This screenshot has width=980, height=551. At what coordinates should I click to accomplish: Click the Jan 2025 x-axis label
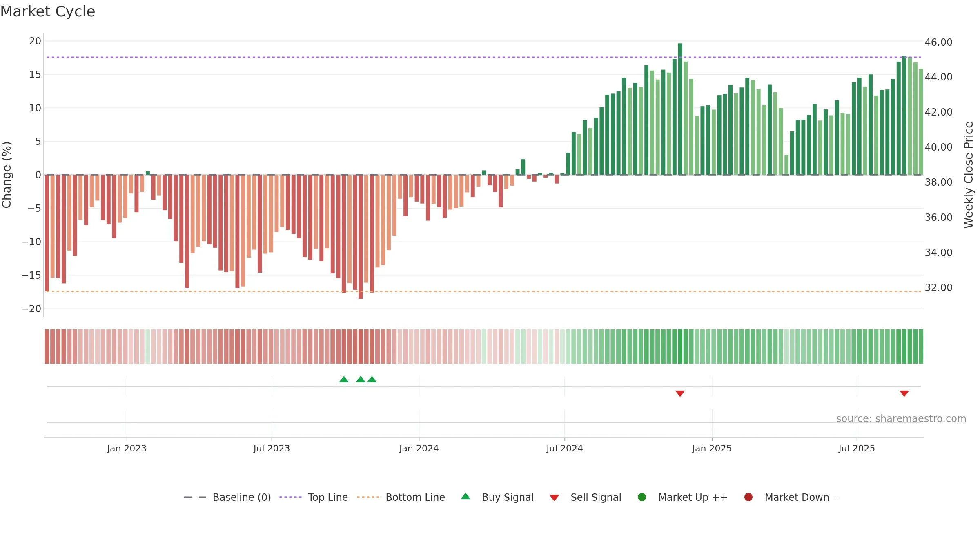tap(712, 448)
